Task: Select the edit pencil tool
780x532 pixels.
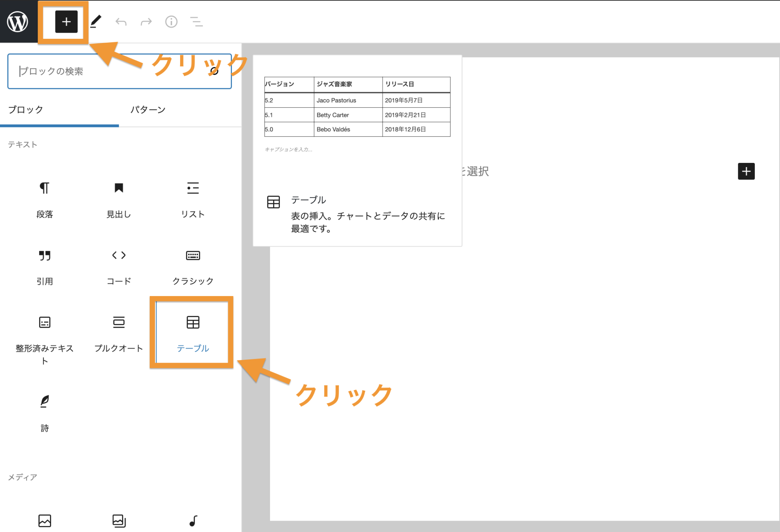Action: 96,22
